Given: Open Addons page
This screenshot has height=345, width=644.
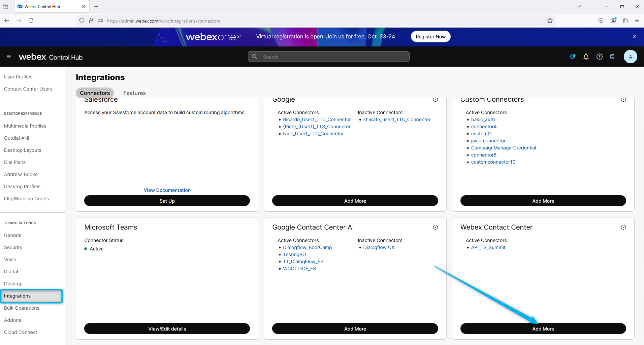Looking at the screenshot, I should click(12, 320).
